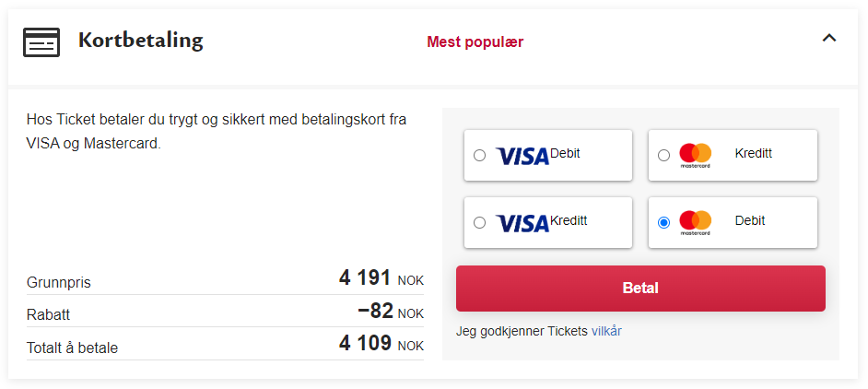Screen dimensions: 868x389
Task: Click the Grunnpris amount 4 191
Action: (x=366, y=277)
